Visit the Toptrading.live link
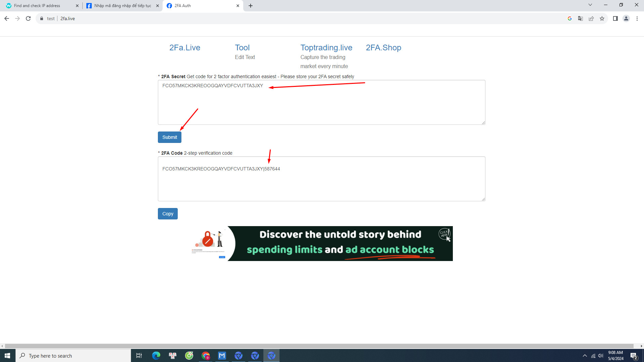 [x=326, y=48]
